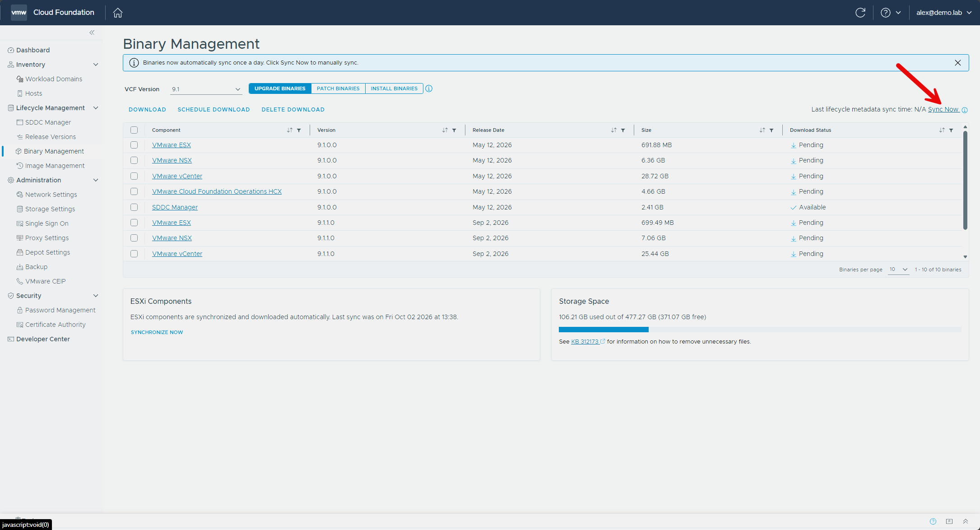980x530 pixels.
Task: Filter the Version column
Action: (454, 130)
